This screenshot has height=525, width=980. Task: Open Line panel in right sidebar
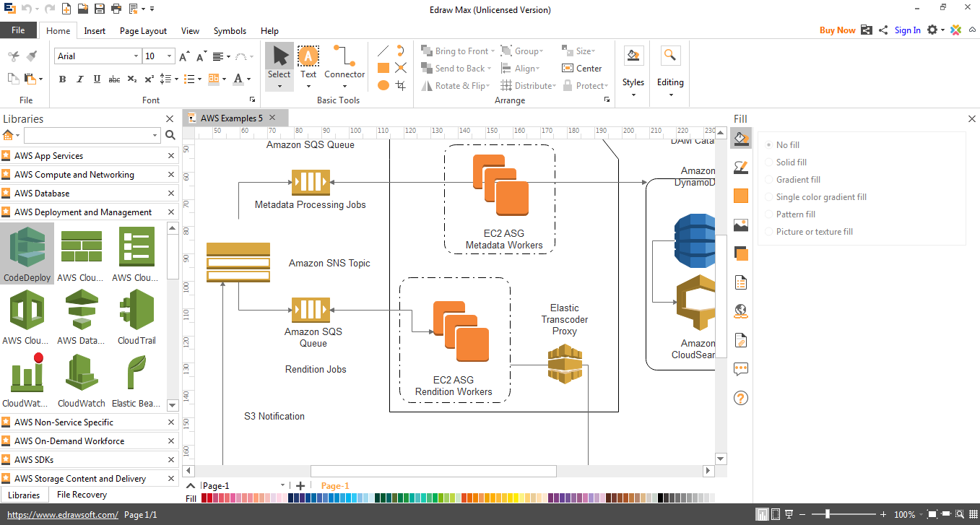tap(740, 167)
